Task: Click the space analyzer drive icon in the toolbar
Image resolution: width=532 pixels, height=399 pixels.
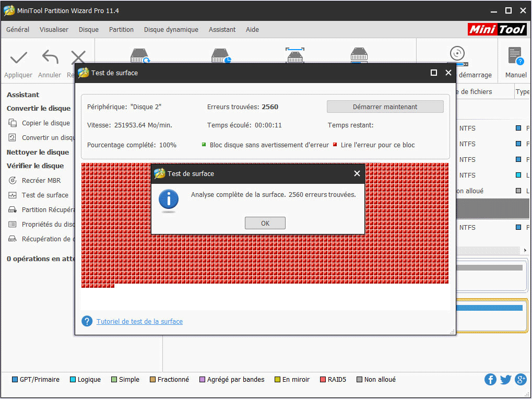Action: click(x=359, y=55)
